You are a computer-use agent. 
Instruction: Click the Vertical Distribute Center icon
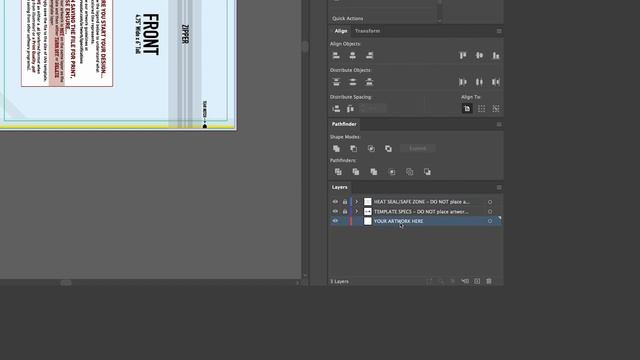tap(353, 82)
